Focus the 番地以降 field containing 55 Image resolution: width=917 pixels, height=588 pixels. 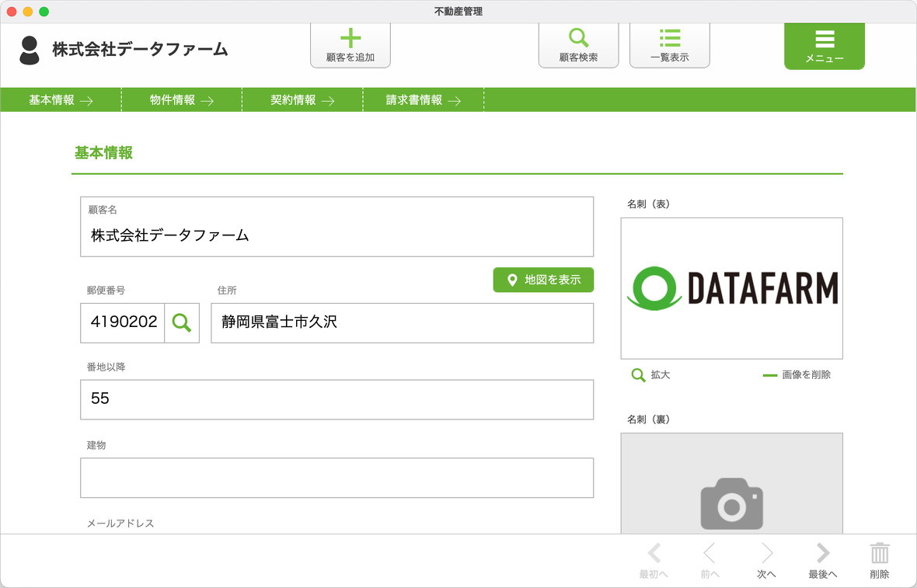tap(336, 399)
